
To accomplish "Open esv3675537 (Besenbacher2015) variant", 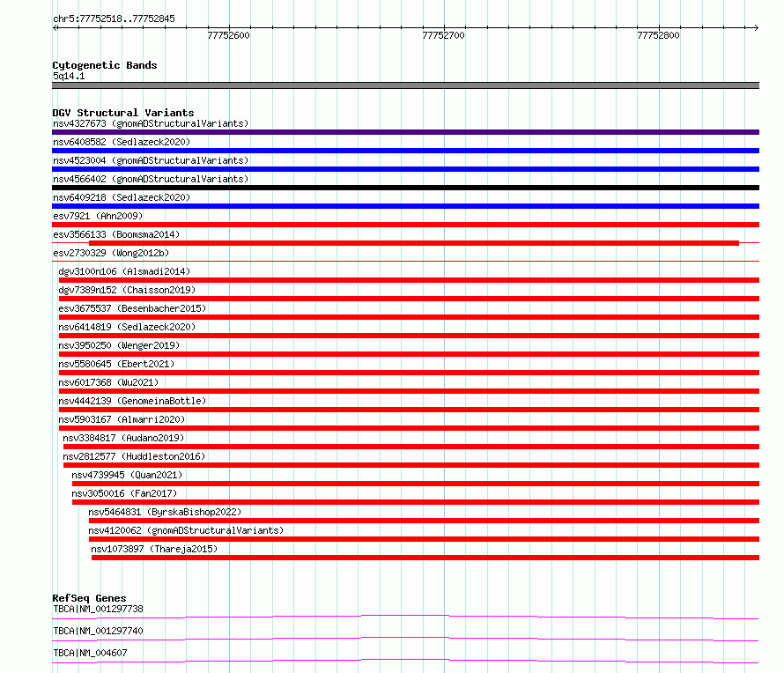I will [x=132, y=308].
